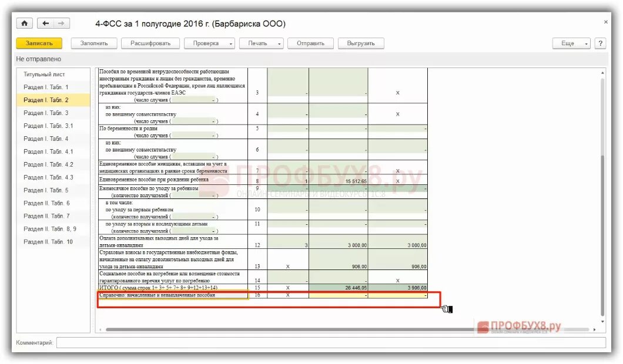623x364 pixels.
Task: Click the yellow Записать button
Action: pyautogui.click(x=39, y=43)
